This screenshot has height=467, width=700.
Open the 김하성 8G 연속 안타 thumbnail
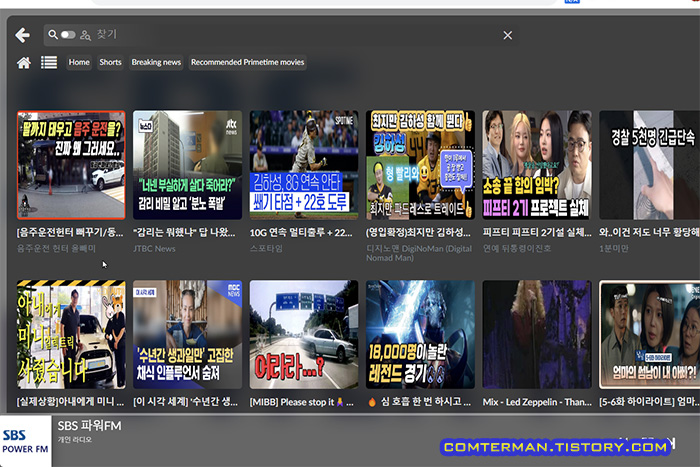304,165
